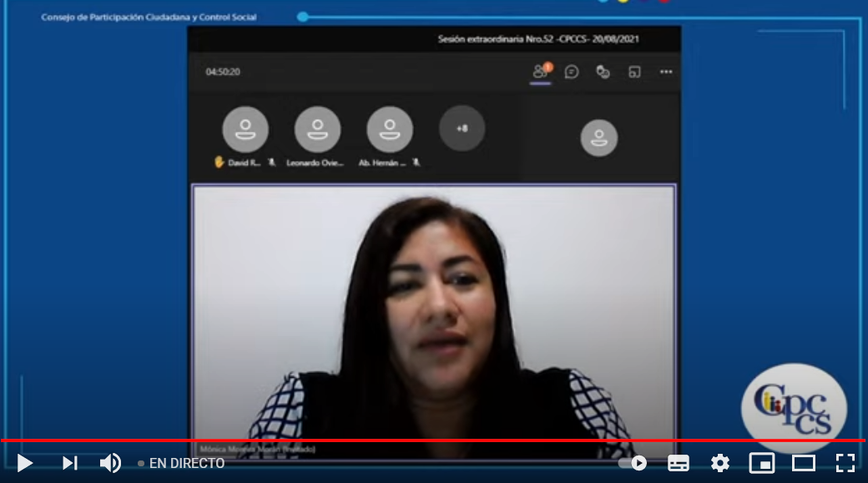Click the Consejo de Participación Ciudadana header text
The height and width of the screenshot is (483, 868).
[149, 18]
